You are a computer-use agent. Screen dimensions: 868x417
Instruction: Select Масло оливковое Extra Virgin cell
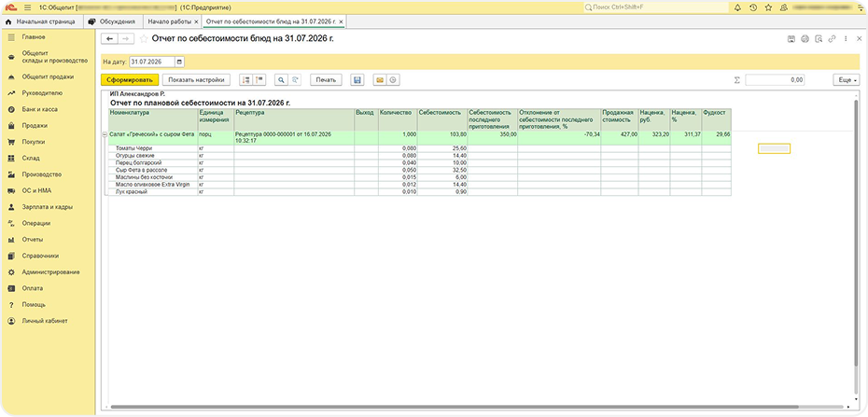[x=153, y=185]
